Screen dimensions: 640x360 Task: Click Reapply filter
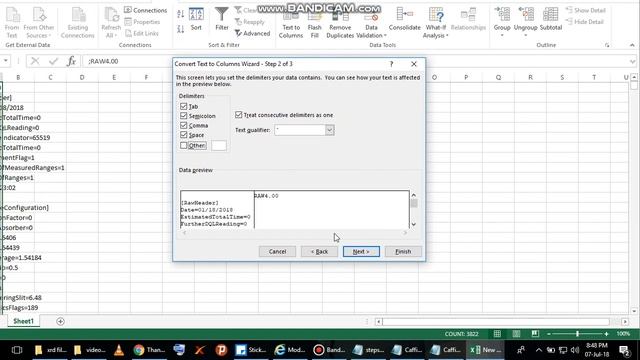pos(250,22)
